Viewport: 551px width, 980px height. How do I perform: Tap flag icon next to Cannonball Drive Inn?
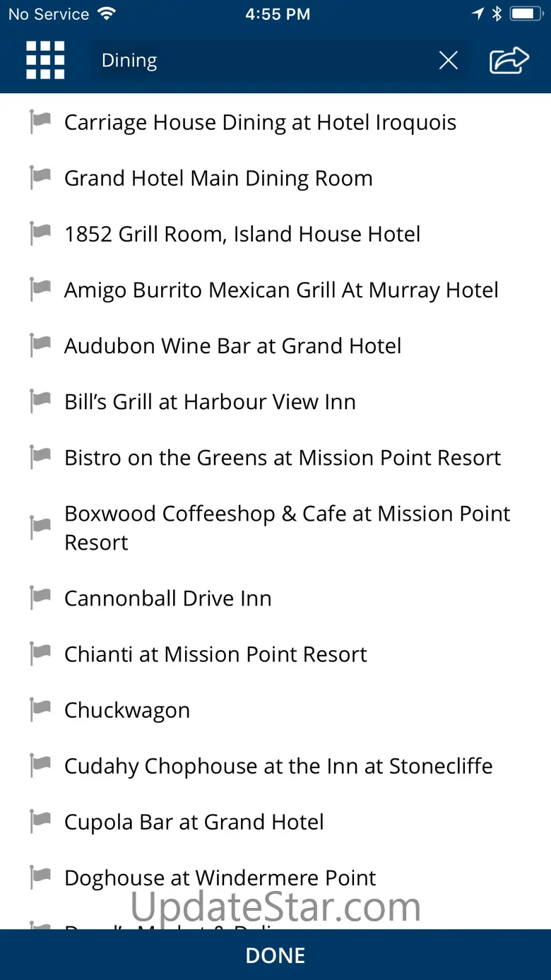point(40,598)
